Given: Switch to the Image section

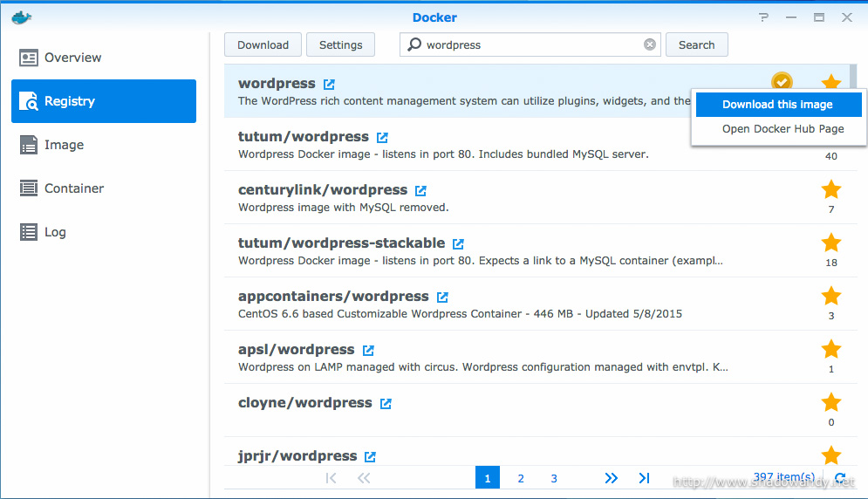Looking at the screenshot, I should (x=104, y=145).
